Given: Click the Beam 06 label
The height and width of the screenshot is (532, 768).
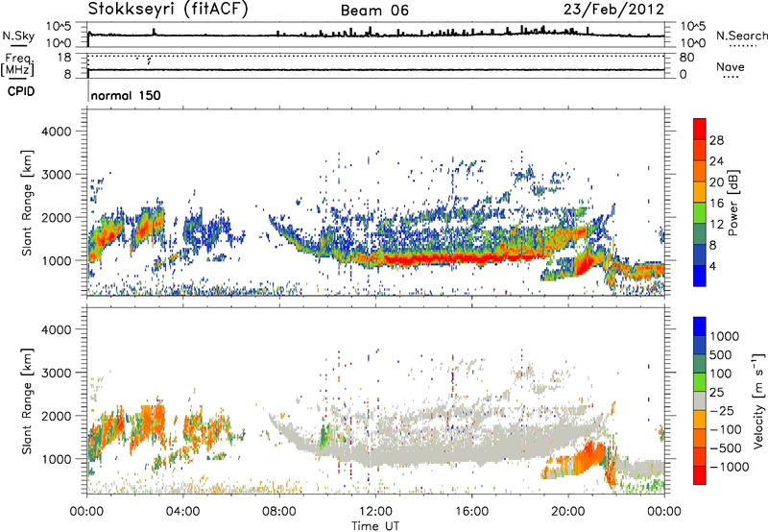Looking at the screenshot, I should point(374,11).
